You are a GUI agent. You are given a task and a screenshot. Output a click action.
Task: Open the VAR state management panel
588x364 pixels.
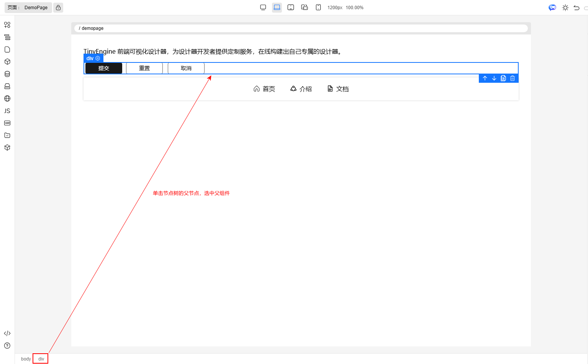(x=7, y=123)
